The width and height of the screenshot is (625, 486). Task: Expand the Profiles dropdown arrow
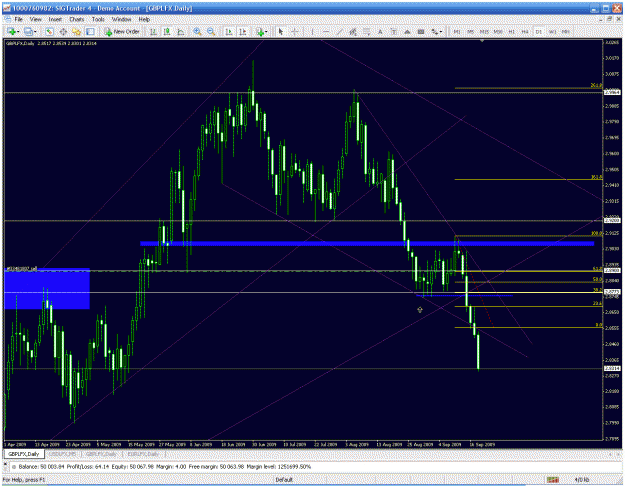35,32
